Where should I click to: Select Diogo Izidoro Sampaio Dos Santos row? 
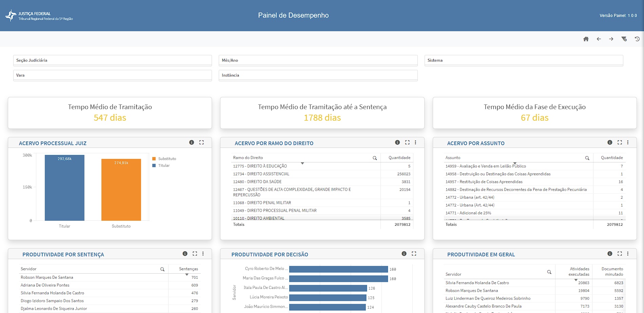[x=110, y=301]
